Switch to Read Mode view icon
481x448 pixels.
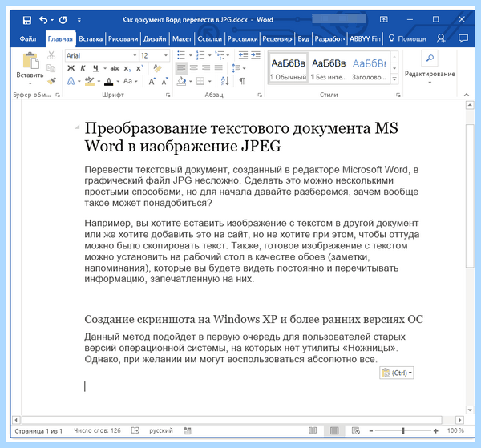313,431
